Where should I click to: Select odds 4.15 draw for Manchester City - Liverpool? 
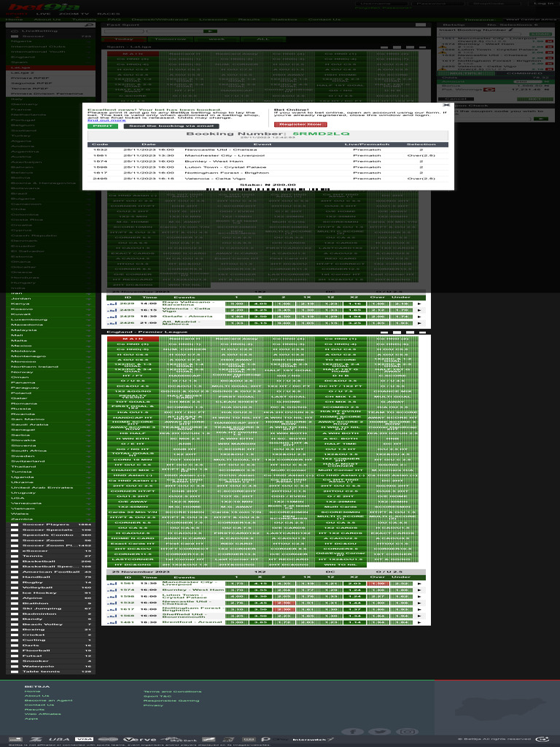[260, 584]
